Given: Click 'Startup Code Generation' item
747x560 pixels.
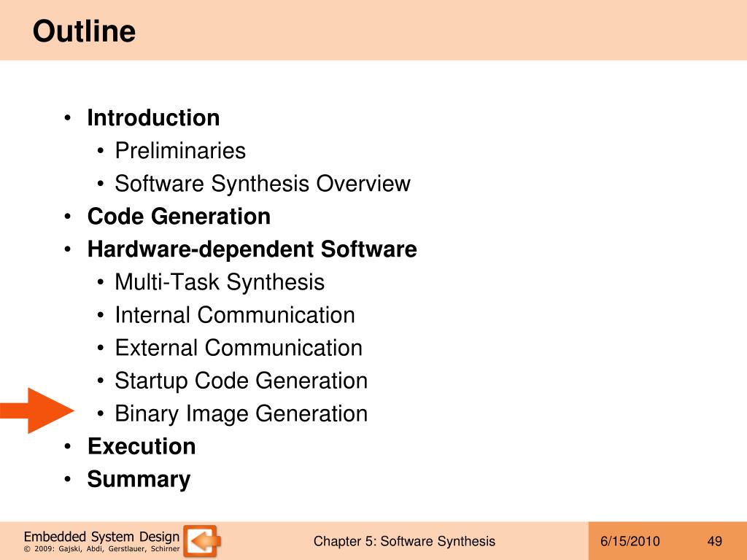Looking at the screenshot, I should point(241,381).
